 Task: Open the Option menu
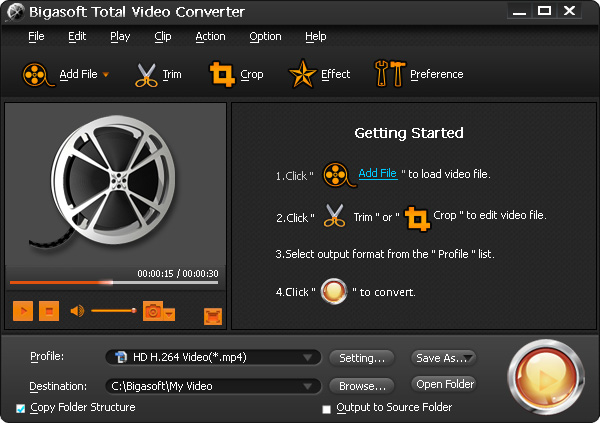pos(265,36)
